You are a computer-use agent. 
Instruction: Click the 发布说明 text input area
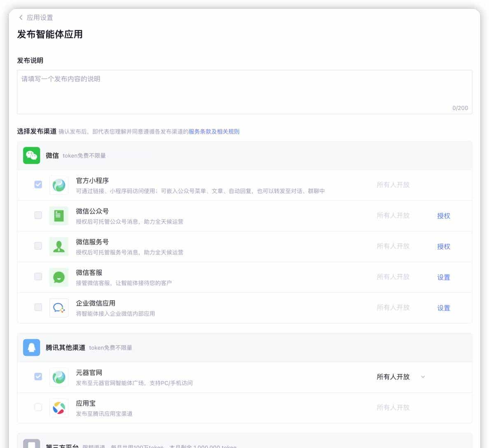(244, 91)
